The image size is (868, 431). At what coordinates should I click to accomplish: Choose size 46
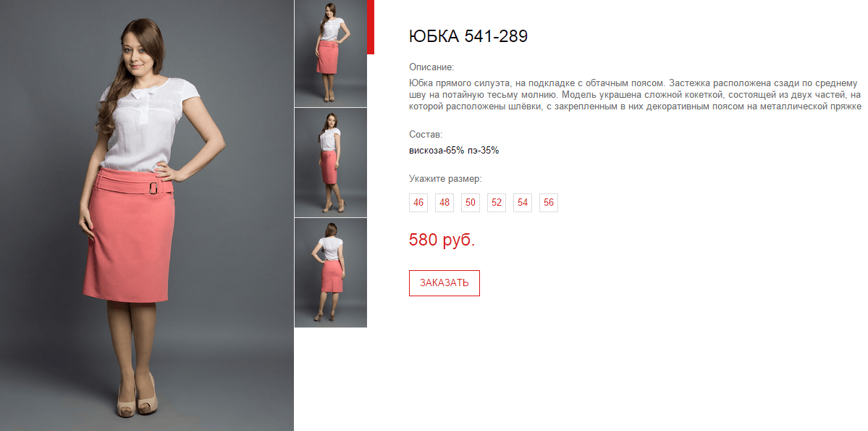[x=418, y=203]
